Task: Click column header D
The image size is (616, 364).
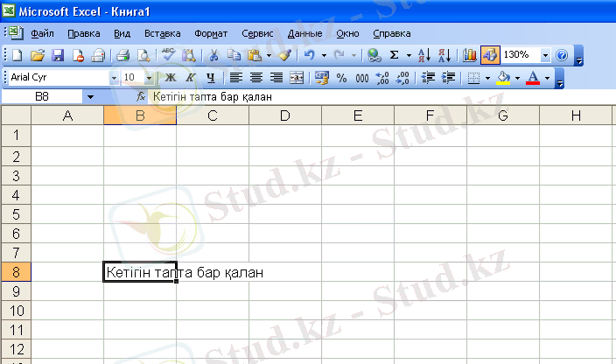Action: pos(285,116)
